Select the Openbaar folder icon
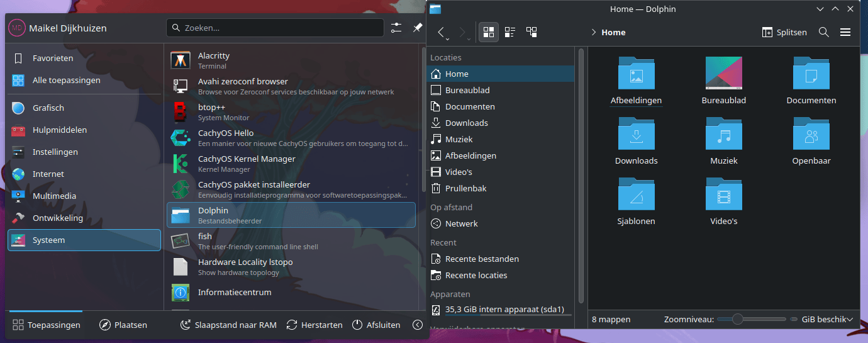 click(x=811, y=133)
